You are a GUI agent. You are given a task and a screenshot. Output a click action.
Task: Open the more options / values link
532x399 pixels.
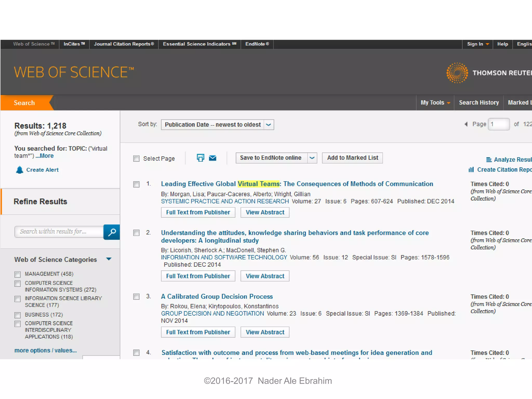coord(45,350)
